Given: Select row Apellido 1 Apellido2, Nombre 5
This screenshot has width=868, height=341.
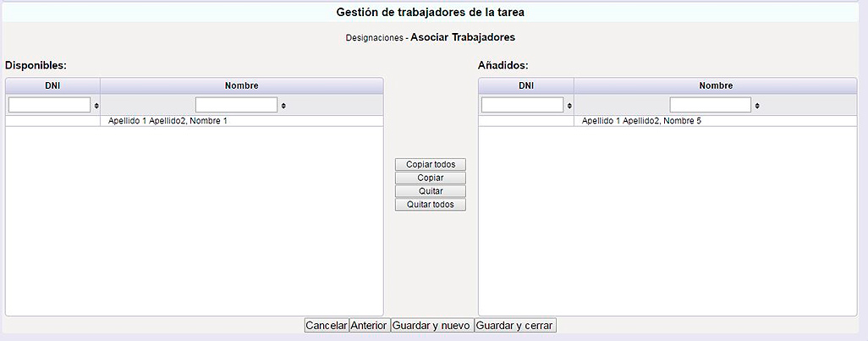Looking at the screenshot, I should click(x=667, y=121).
